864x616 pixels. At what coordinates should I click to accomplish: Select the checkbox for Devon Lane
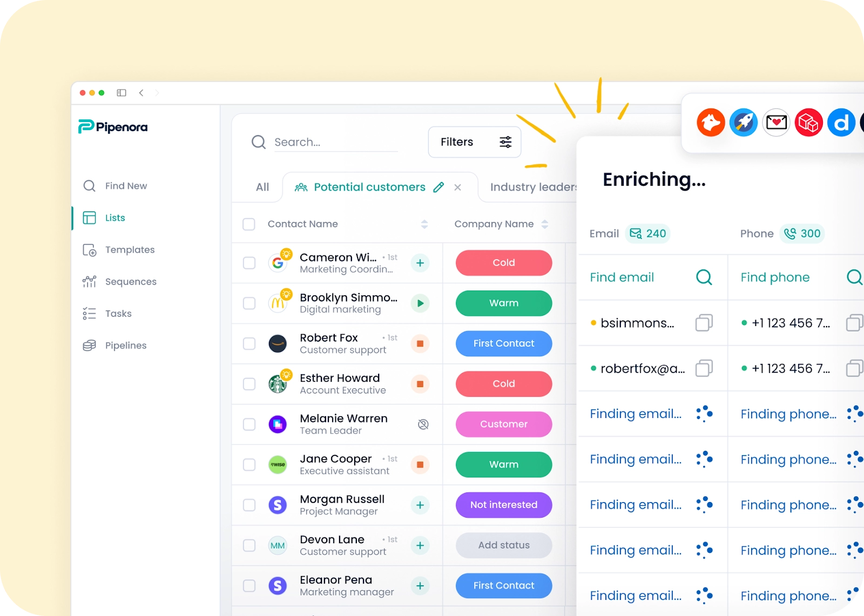click(249, 545)
